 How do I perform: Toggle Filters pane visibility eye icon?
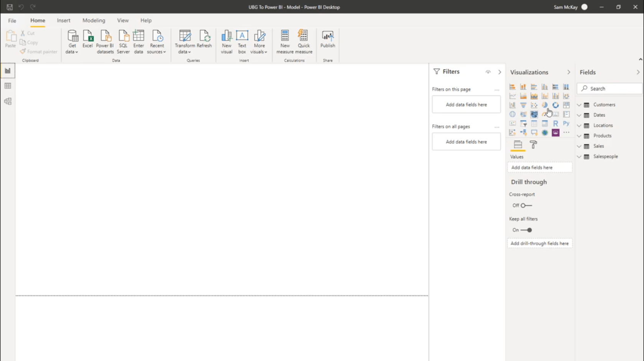click(488, 72)
